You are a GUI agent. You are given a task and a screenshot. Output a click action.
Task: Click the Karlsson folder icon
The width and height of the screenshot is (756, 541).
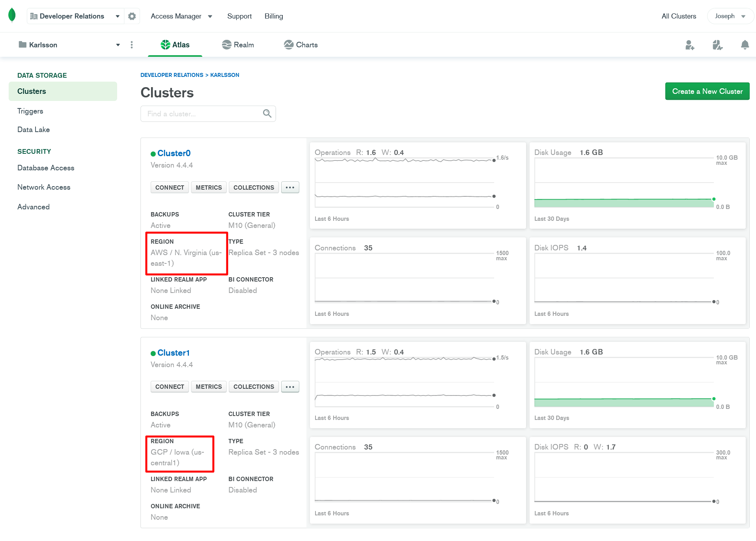22,45
